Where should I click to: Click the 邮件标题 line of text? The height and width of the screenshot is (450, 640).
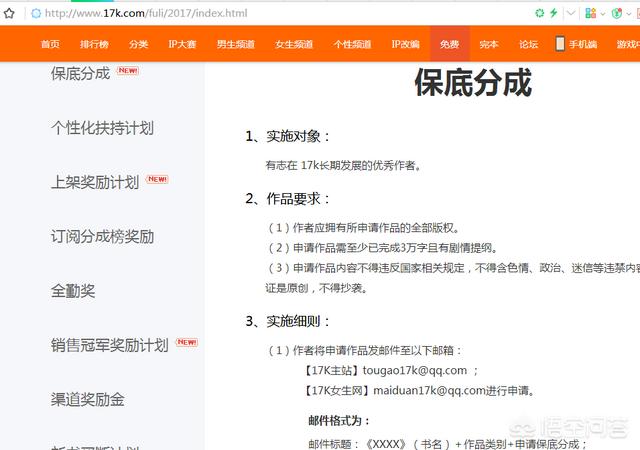pyautogui.click(x=448, y=444)
